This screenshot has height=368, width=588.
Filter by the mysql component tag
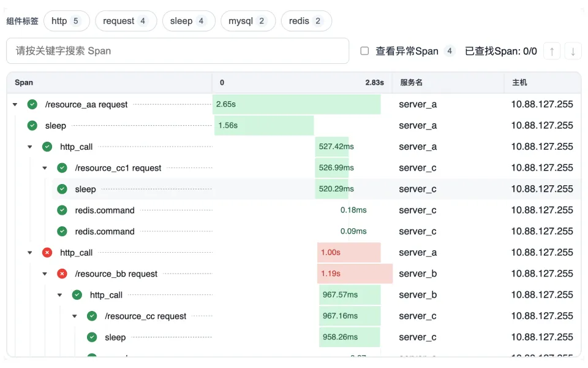(248, 21)
